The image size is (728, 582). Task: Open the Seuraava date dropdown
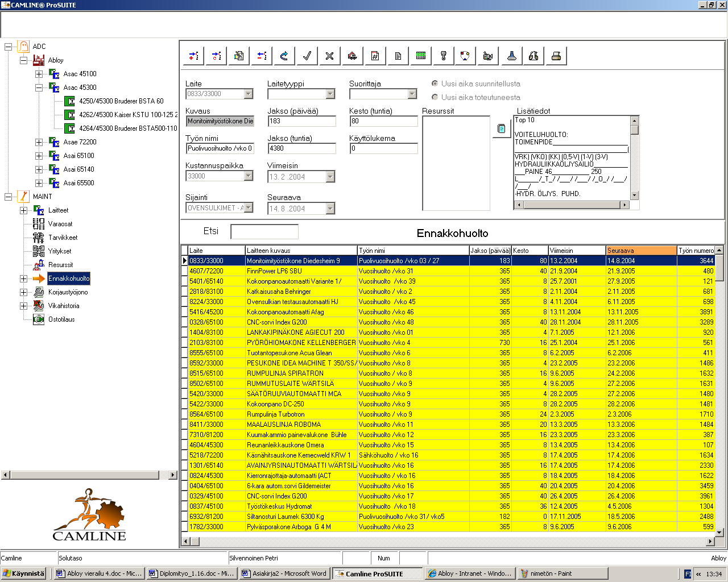tap(330, 209)
